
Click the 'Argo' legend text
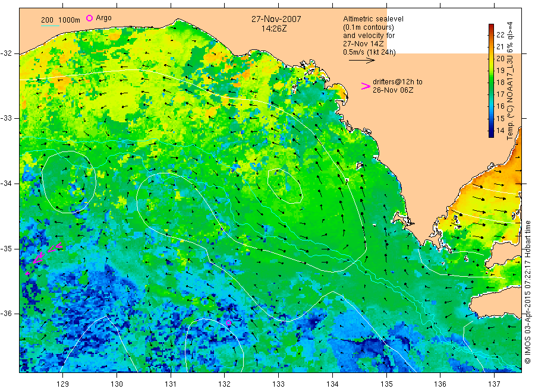click(103, 18)
